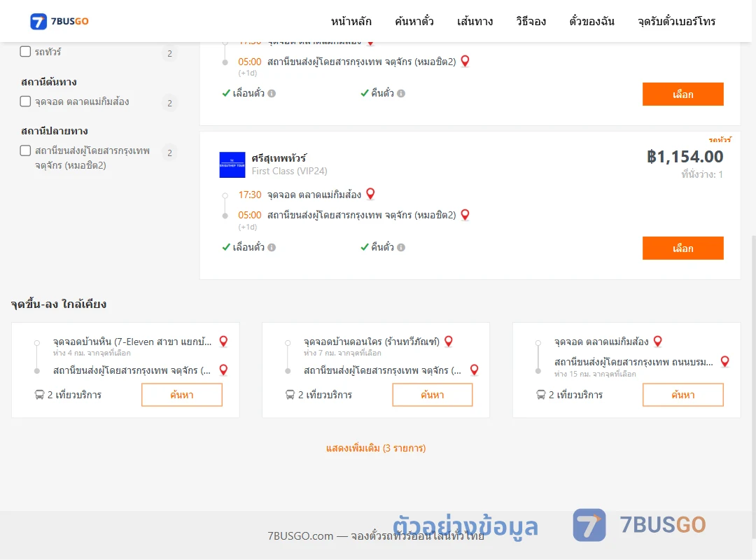The width and height of the screenshot is (756, 560).
Task: Click the ศรีสุเทพทัวร์ operator logo
Action: [x=232, y=165]
